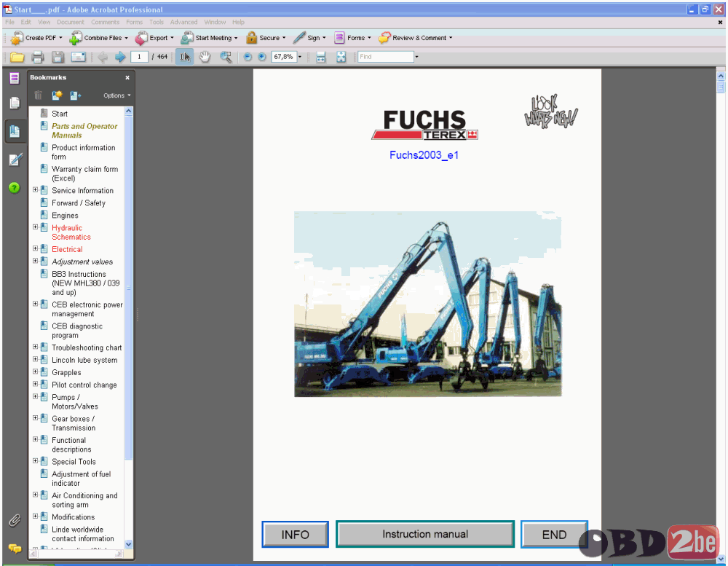Open the View menu

44,22
